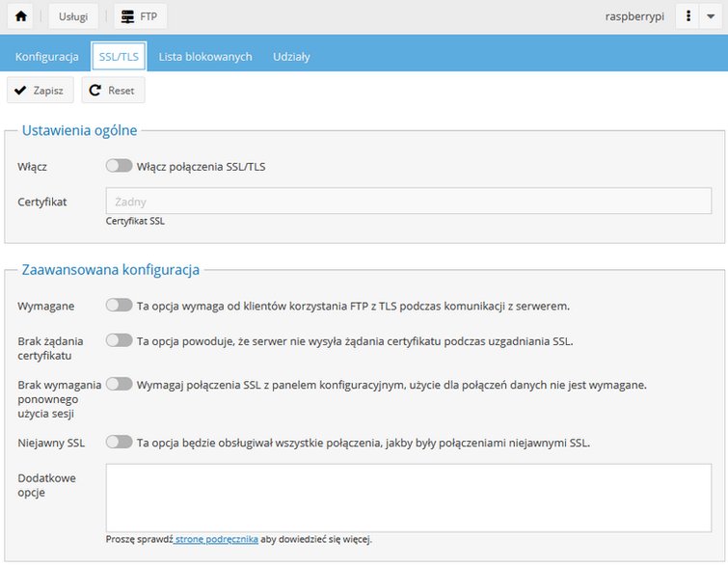Click the checkmark icon on Zapisz
This screenshot has width=728, height=566.
(x=20, y=90)
